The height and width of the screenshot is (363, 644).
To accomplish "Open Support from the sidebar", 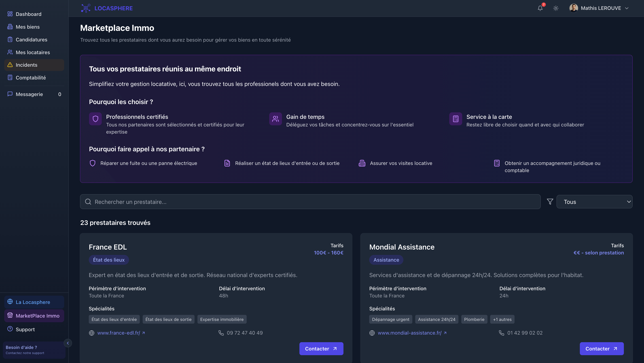I will [x=25, y=329].
